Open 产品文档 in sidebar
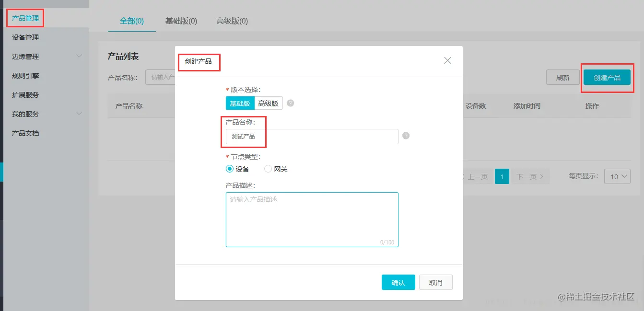Viewport: 644px width, 311px height. click(25, 133)
